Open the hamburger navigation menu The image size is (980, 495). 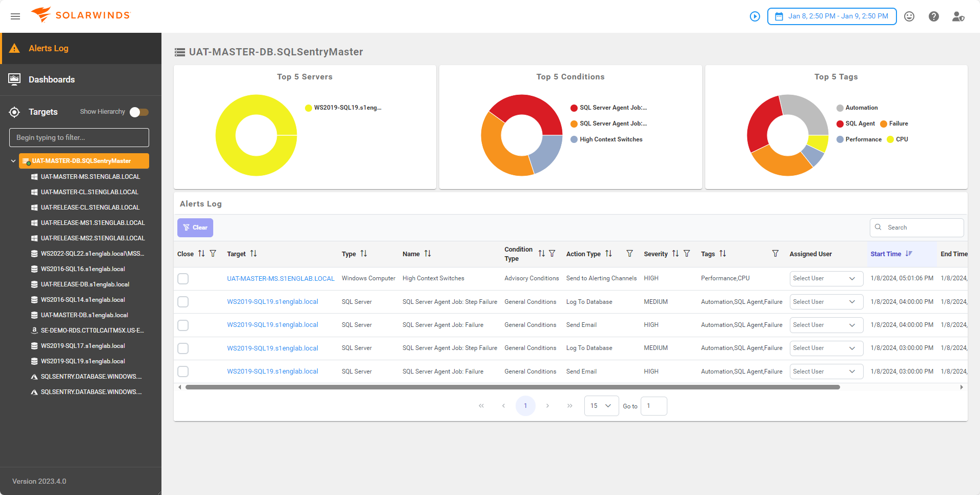pyautogui.click(x=15, y=16)
